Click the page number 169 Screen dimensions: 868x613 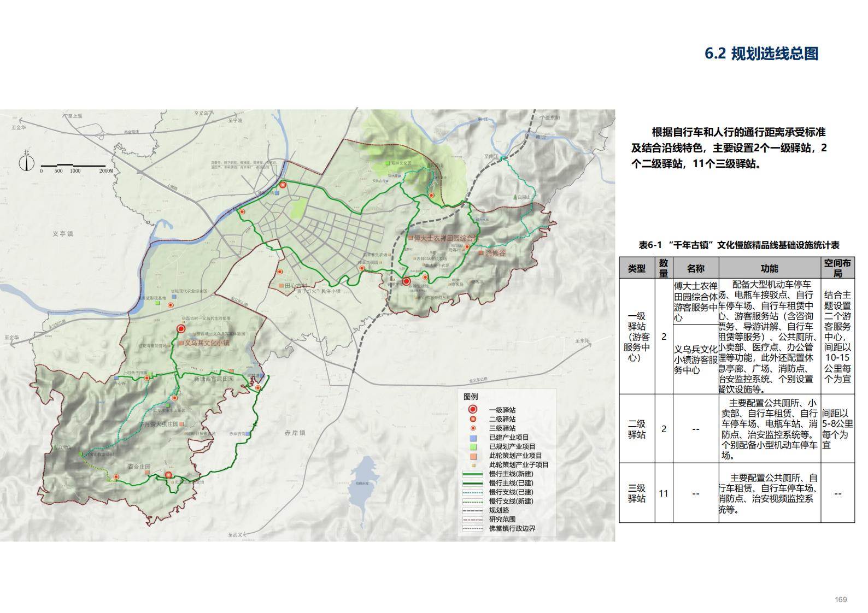841,599
